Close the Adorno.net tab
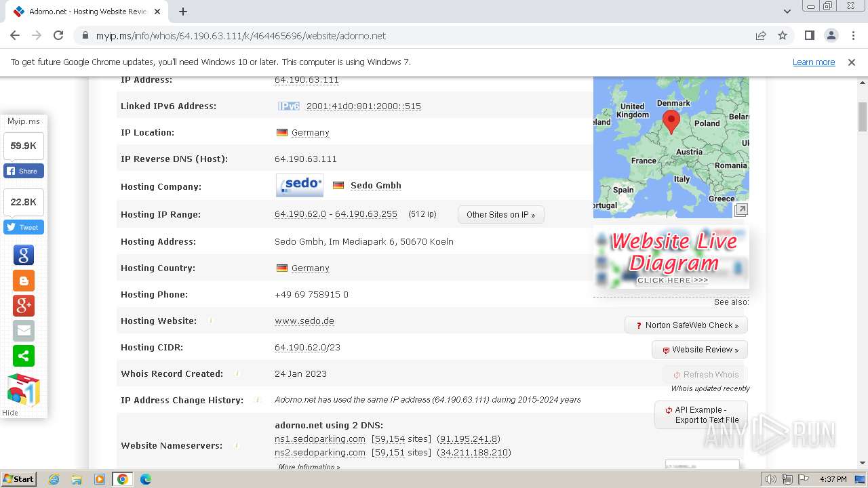868x488 pixels. pyautogui.click(x=157, y=12)
